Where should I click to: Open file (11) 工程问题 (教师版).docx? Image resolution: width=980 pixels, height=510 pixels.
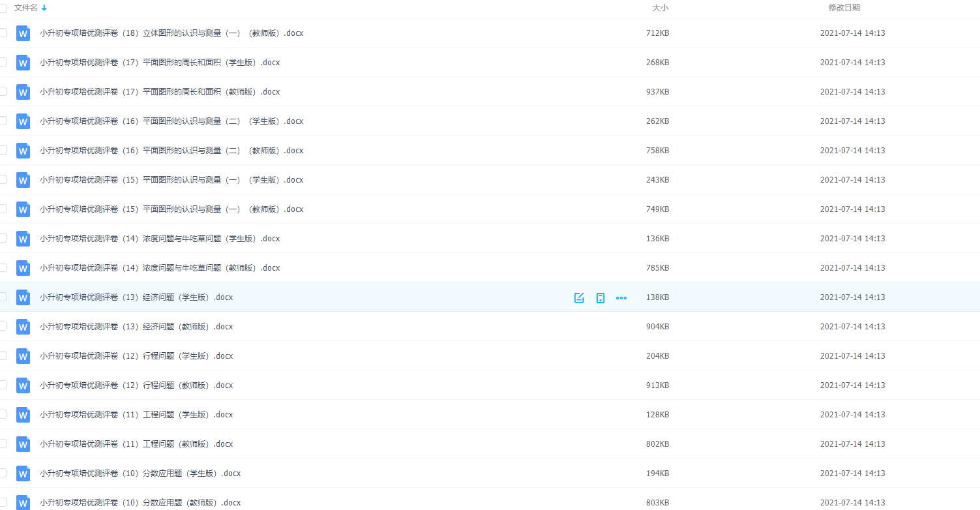point(136,444)
